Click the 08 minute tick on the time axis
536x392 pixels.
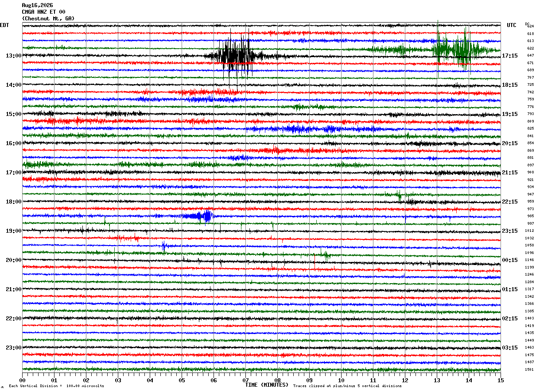277,380
